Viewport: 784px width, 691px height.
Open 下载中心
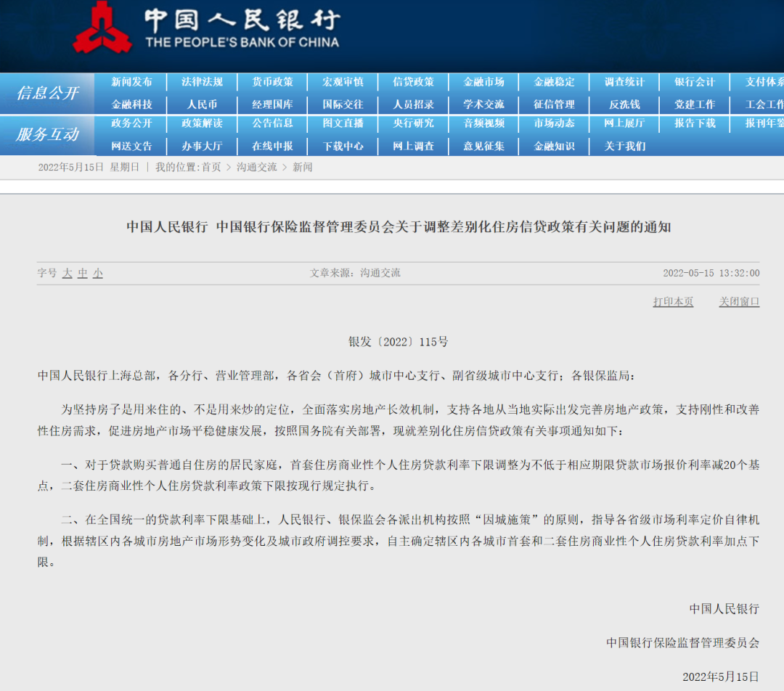tap(343, 146)
